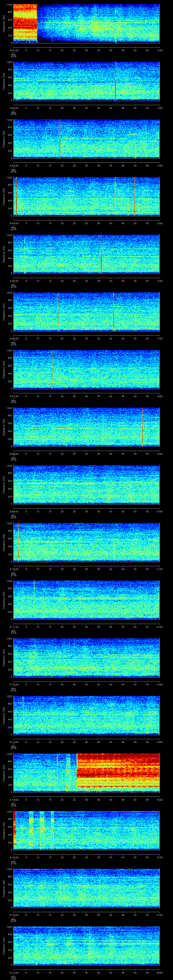The image size is (173, 980).
Task: Click the 9:17:00 start time label
Action: tap(14, 973)
